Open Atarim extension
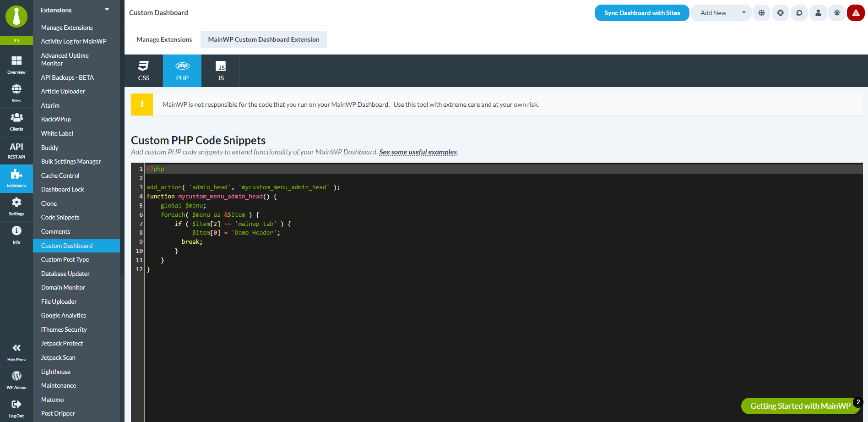 coord(50,105)
